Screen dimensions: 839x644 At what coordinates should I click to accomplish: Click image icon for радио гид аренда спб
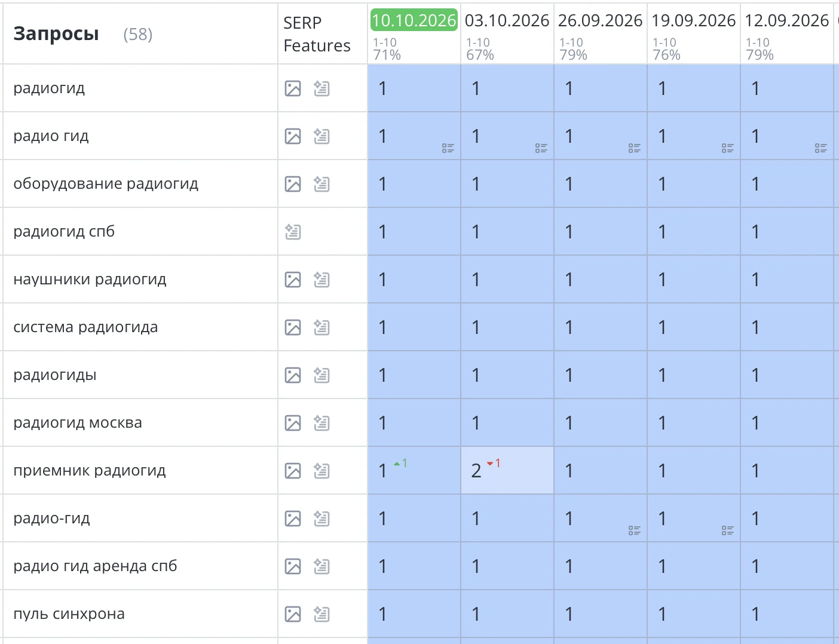coord(293,566)
